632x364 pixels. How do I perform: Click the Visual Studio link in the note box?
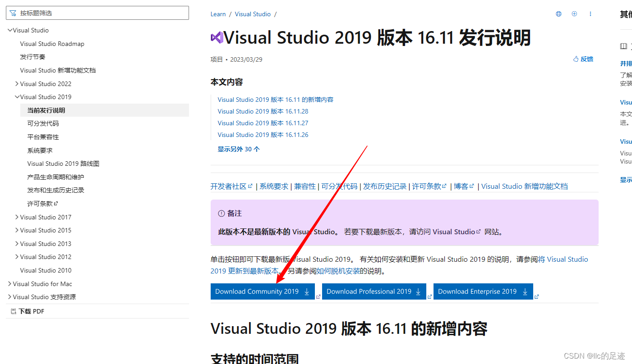[x=457, y=232]
